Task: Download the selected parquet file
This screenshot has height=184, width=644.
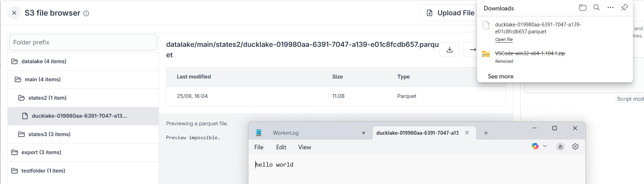Action: click(449, 50)
